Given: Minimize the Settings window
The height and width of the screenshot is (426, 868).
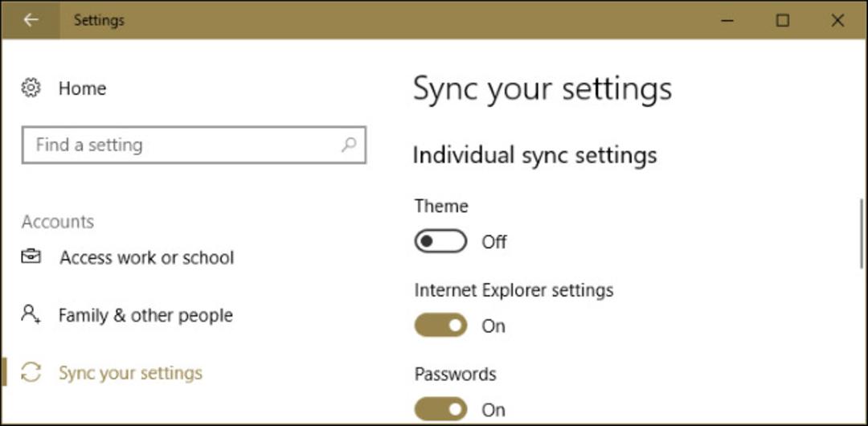Looking at the screenshot, I should (x=728, y=21).
